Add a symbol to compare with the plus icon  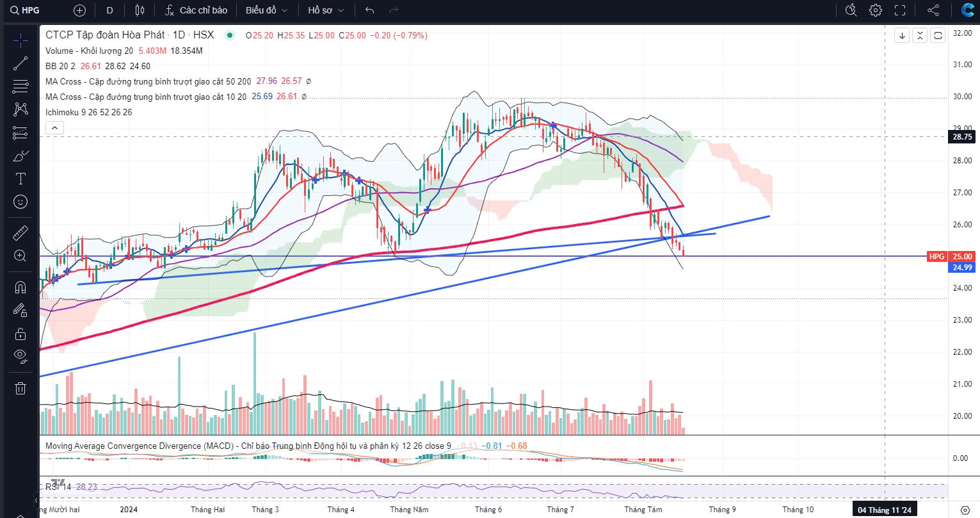point(79,10)
